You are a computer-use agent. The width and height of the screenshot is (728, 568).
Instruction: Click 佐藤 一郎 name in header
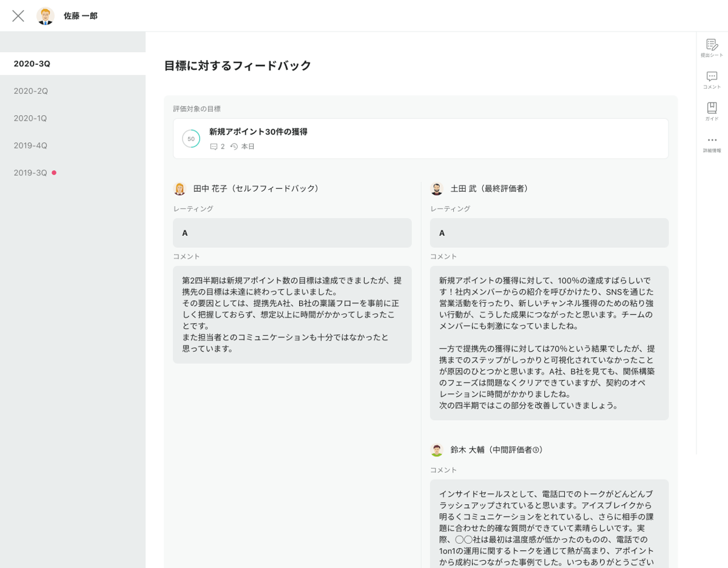pyautogui.click(x=81, y=16)
